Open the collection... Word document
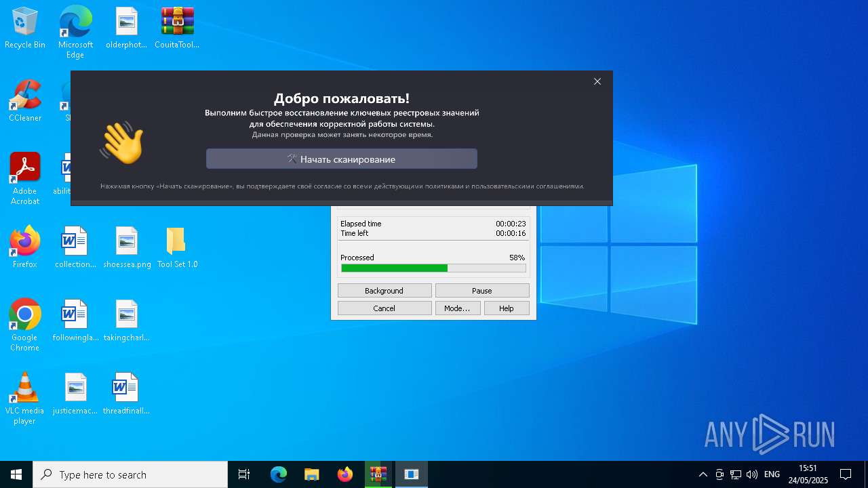The image size is (868, 488). (75, 248)
